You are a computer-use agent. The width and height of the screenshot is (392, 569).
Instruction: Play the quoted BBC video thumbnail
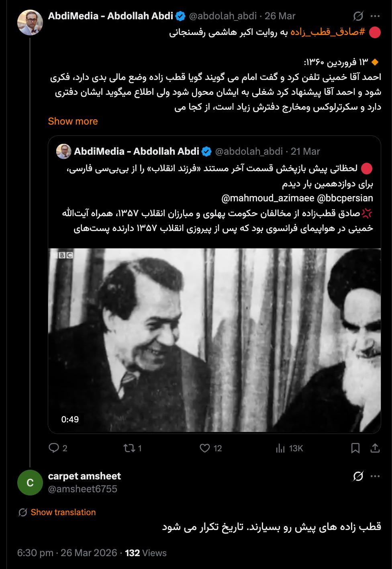coord(214,340)
